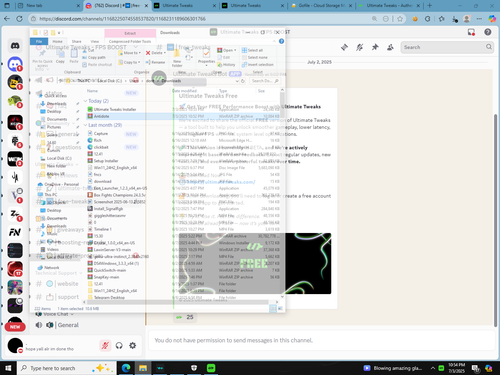Toggle the Discord member list

pyautogui.click(x=390, y=47)
